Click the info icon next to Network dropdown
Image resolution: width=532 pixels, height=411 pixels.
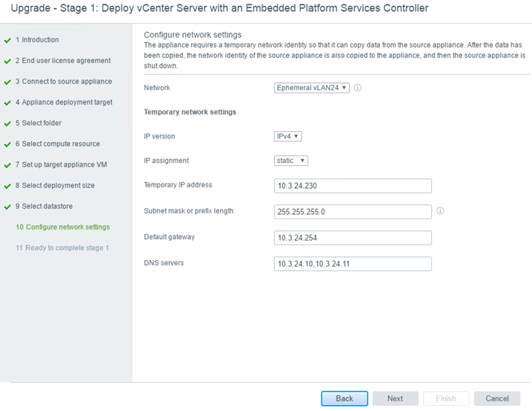point(358,88)
